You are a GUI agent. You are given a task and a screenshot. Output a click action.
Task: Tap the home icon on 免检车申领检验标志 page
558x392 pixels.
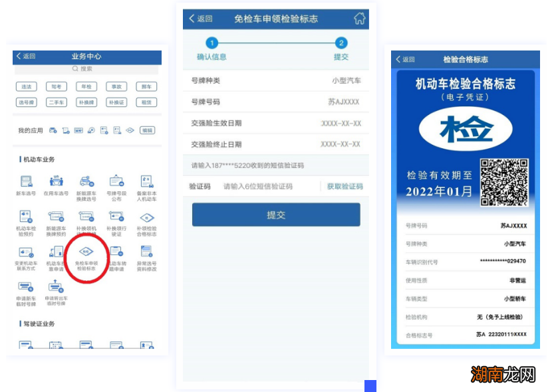click(359, 19)
